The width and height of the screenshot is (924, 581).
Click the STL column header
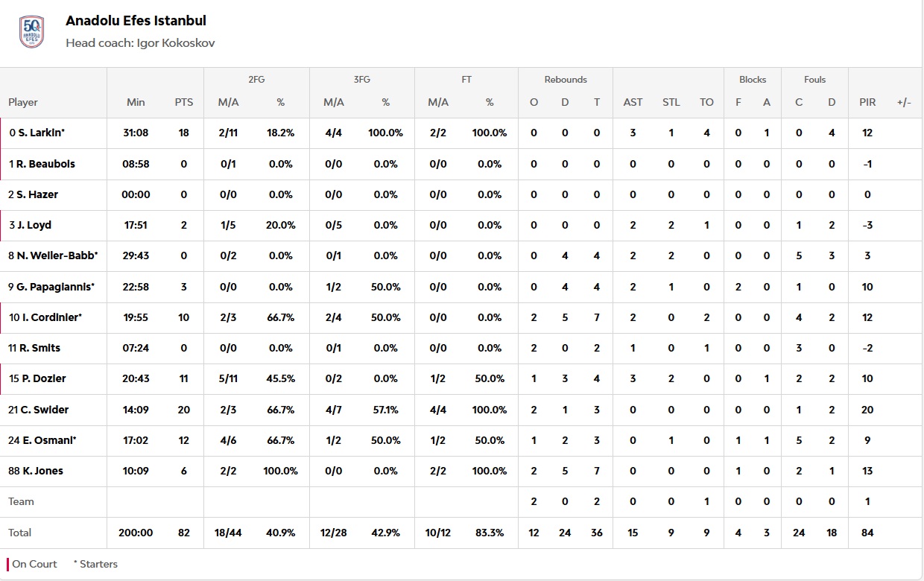click(x=671, y=102)
